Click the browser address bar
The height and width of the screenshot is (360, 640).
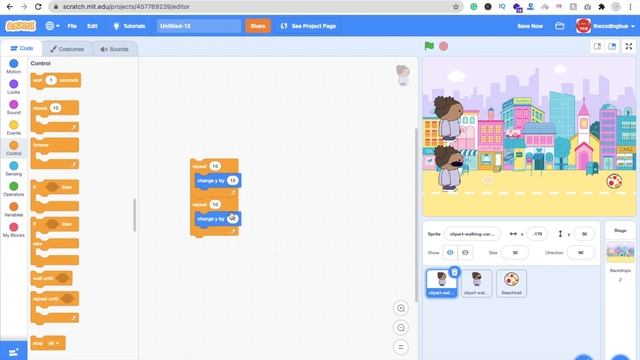coord(255,7)
